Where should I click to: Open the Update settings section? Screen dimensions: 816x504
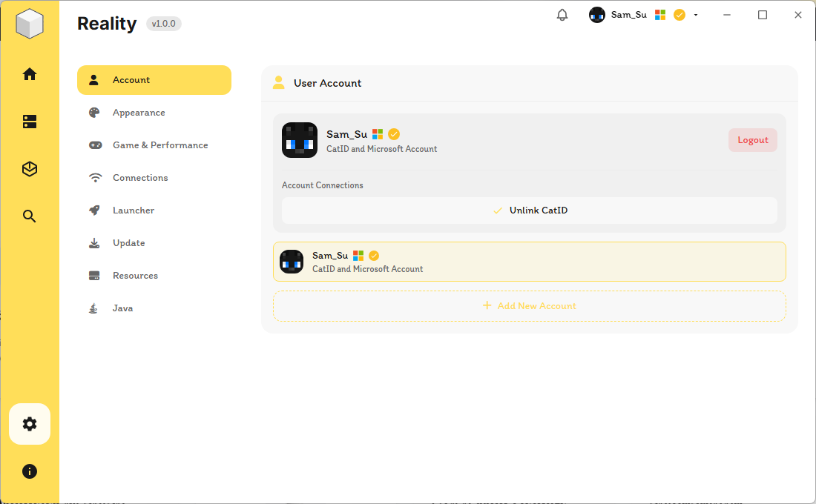pyautogui.click(x=128, y=243)
